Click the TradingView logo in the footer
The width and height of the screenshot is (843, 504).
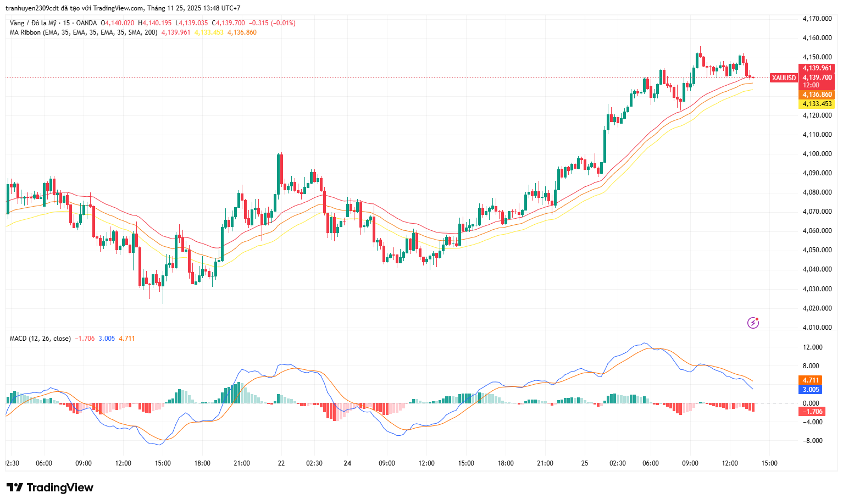[50, 488]
